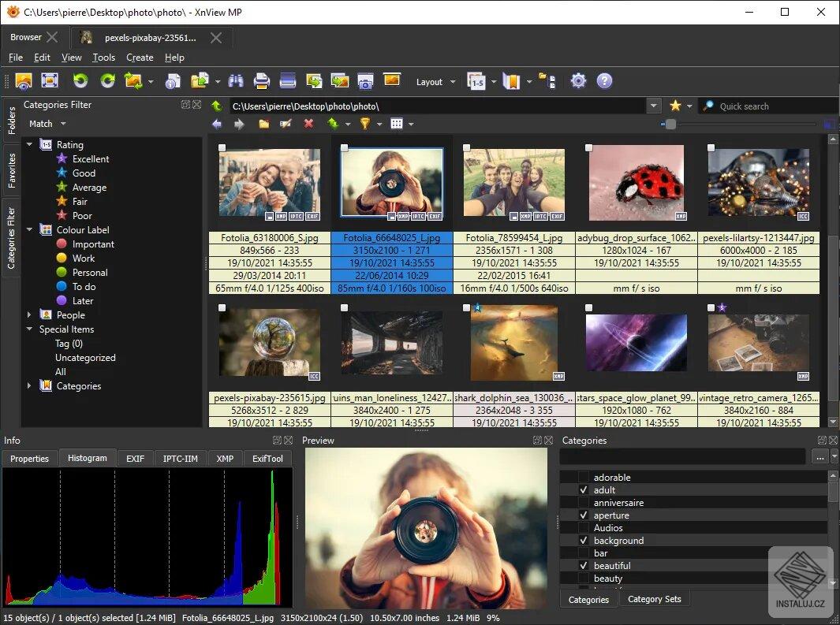The image size is (840, 625).
Task: Tick the checkbox on Fotolia_63180006_S.jpg thumbnail
Action: point(223,147)
